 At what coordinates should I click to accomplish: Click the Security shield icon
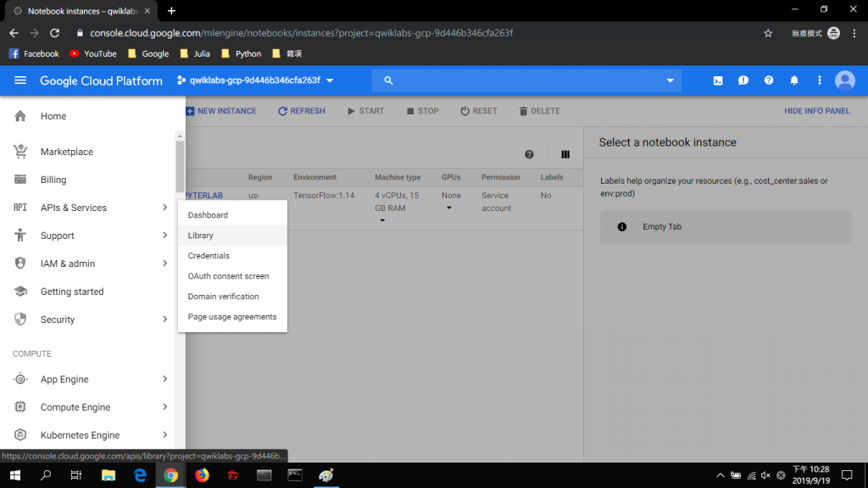[20, 319]
